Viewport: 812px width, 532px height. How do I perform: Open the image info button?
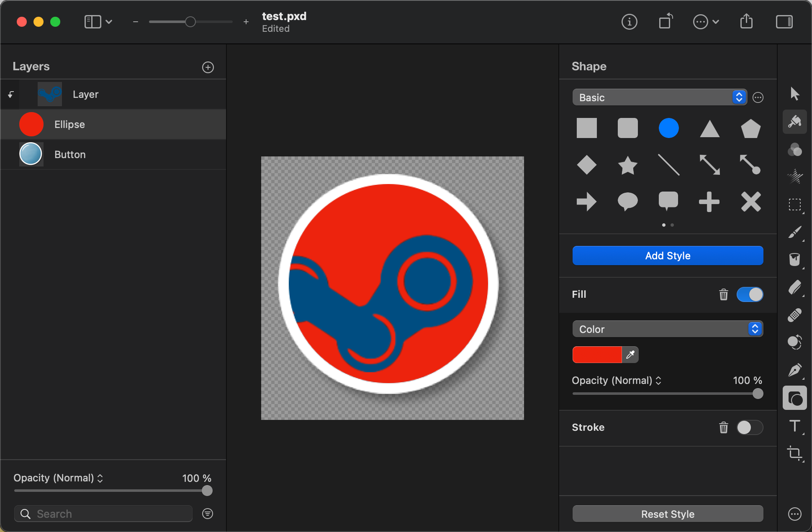click(x=630, y=22)
